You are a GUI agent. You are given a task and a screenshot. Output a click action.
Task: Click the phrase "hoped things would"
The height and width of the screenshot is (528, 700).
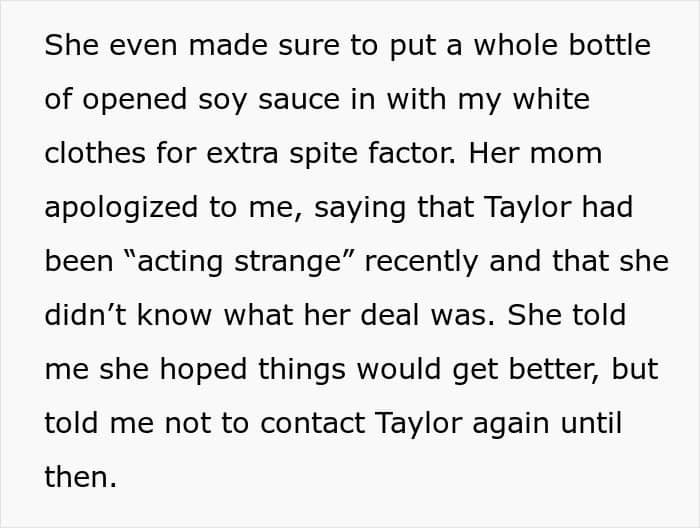[x=300, y=370]
